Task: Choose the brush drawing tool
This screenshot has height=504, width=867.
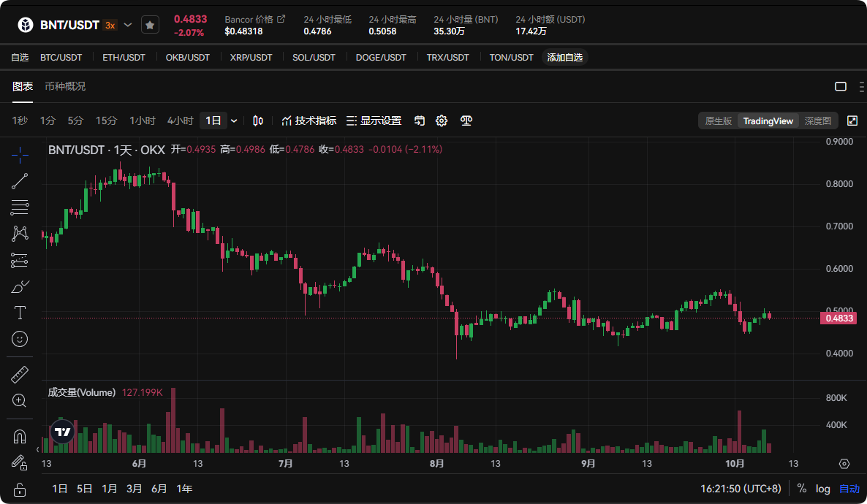Action: coord(20,287)
